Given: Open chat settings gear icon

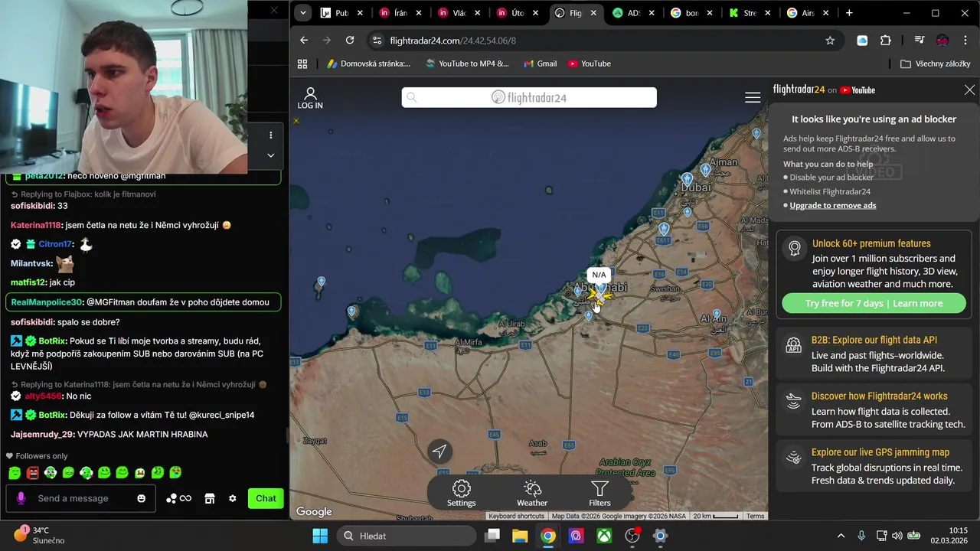Looking at the screenshot, I should click(x=233, y=498).
